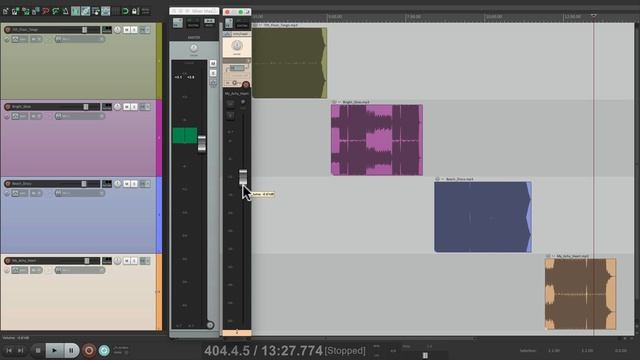Screen dimensions: 640x360
Task: Select the blue audio clip on the timeline
Action: click(x=483, y=217)
